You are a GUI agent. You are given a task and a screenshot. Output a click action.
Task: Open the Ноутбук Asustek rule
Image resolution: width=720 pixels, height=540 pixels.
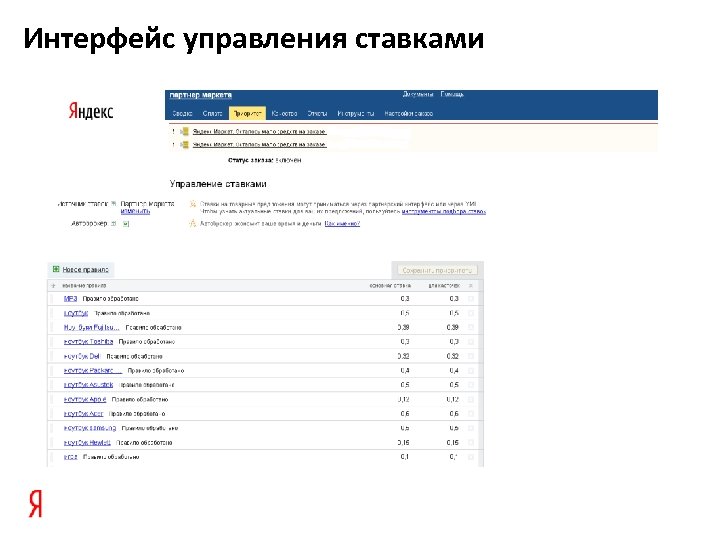[88, 385]
